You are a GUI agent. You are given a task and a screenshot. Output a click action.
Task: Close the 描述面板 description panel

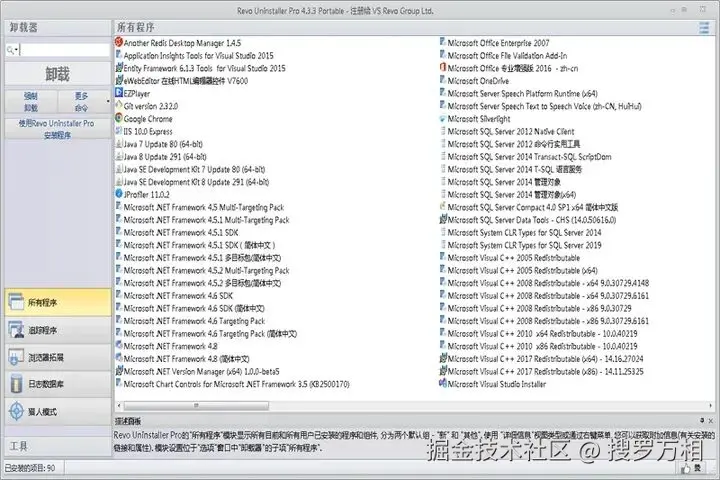pos(710,420)
